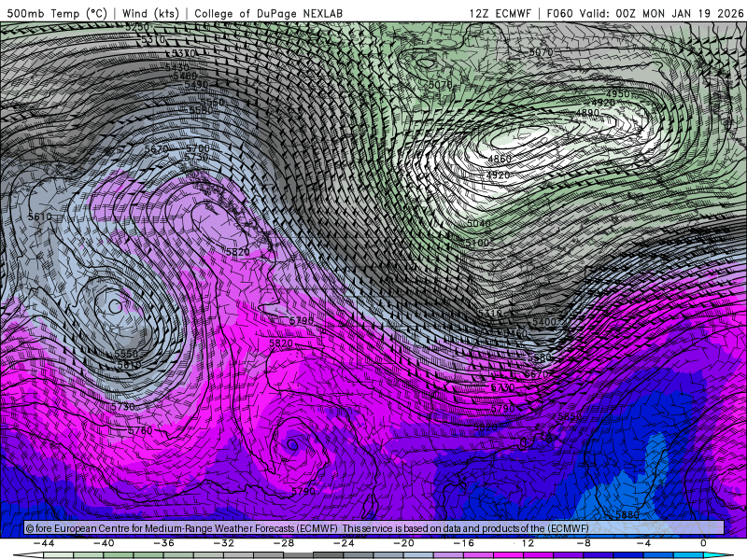Click the -20 color scale label
This screenshot has width=747, height=560.
404,543
